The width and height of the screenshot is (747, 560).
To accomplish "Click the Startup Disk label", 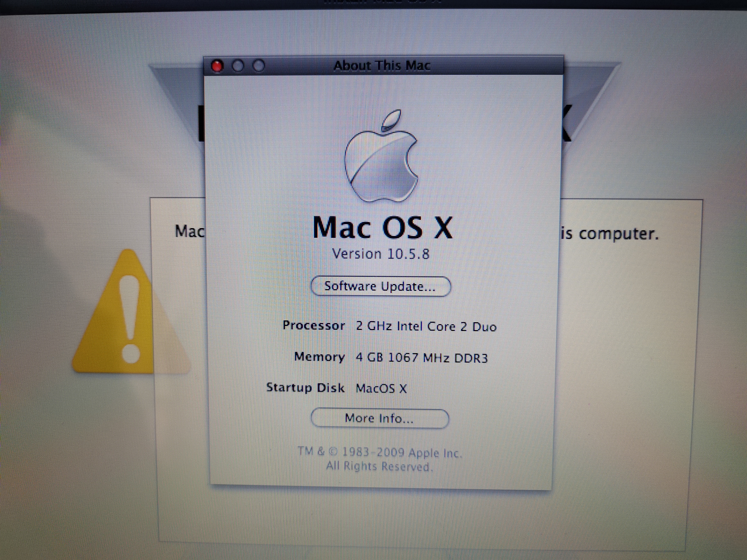I will 305,387.
